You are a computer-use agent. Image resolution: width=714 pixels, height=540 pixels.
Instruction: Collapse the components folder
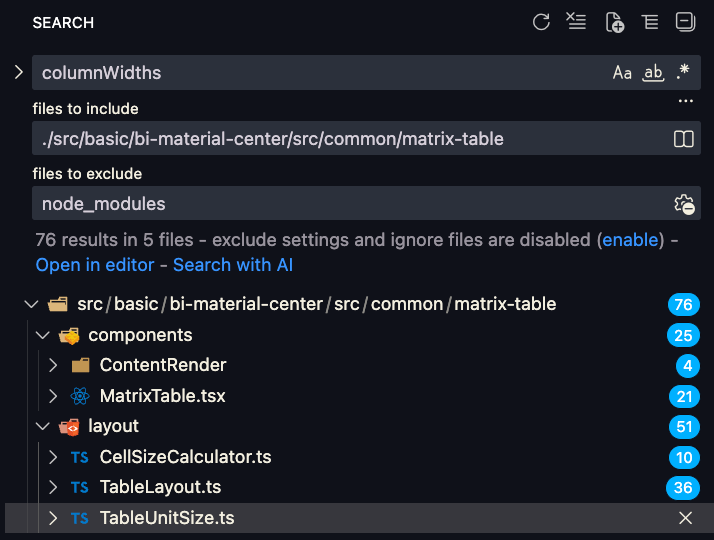coord(42,335)
